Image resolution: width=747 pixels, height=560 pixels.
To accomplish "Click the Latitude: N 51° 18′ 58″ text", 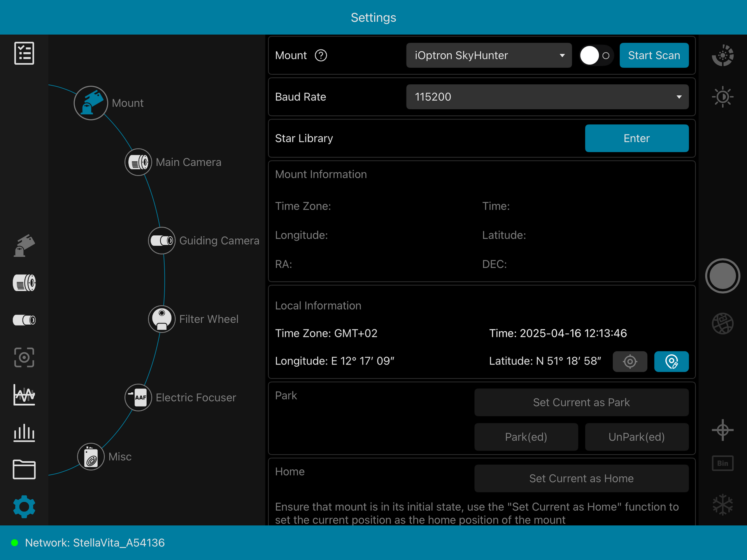I will [x=545, y=361].
